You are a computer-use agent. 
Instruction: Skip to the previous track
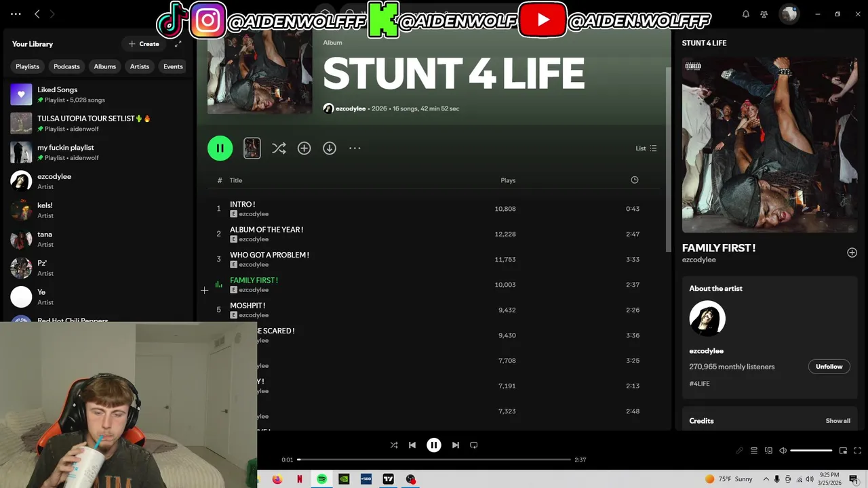coord(412,445)
